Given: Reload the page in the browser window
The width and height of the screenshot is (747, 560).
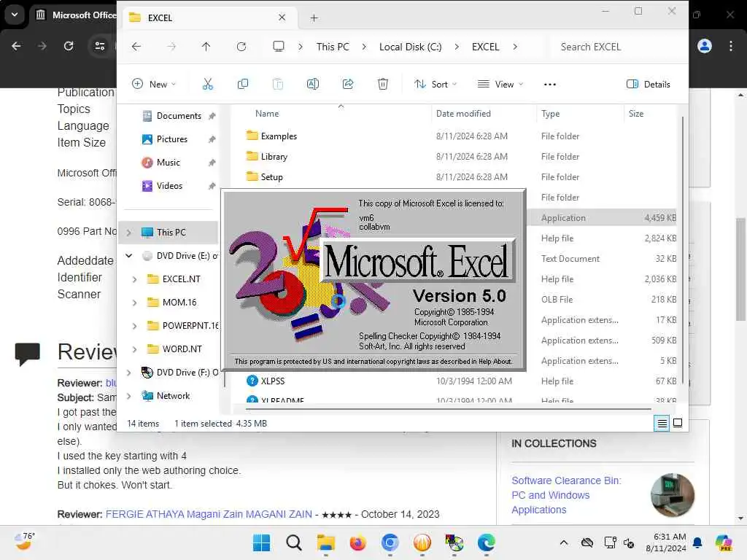Looking at the screenshot, I should pyautogui.click(x=69, y=46).
